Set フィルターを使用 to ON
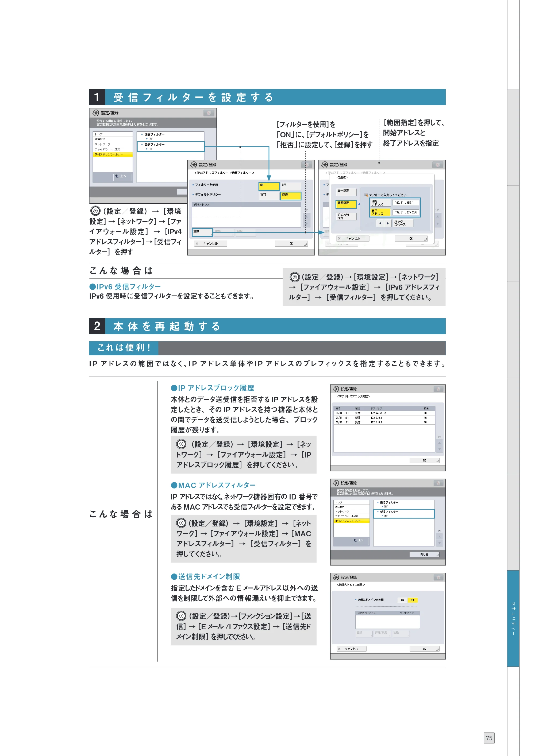 point(269,186)
